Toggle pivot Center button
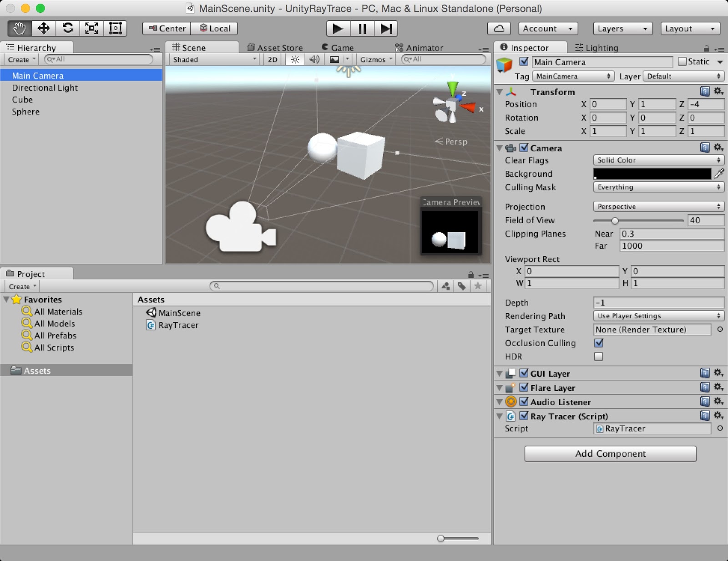The width and height of the screenshot is (728, 561). (x=167, y=28)
